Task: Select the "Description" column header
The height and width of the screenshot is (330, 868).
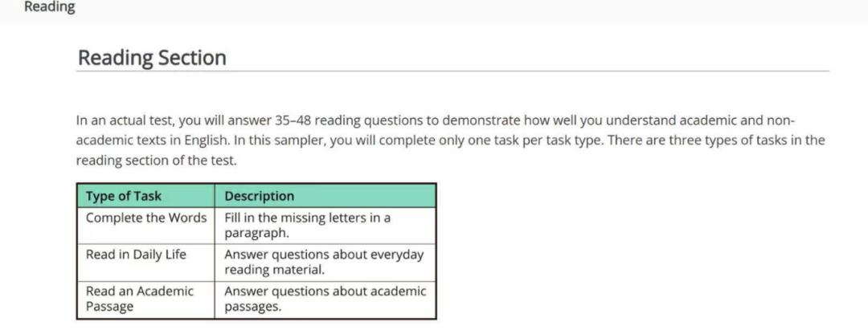Action: click(259, 196)
